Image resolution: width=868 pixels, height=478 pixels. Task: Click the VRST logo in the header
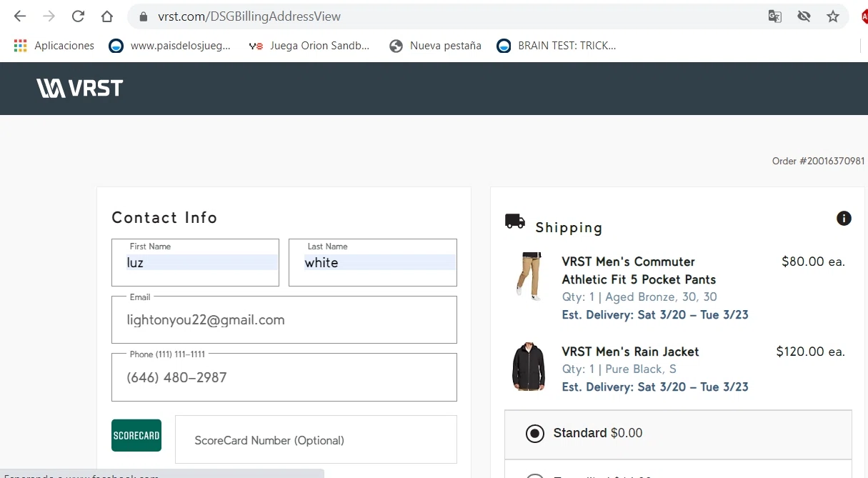(80, 88)
